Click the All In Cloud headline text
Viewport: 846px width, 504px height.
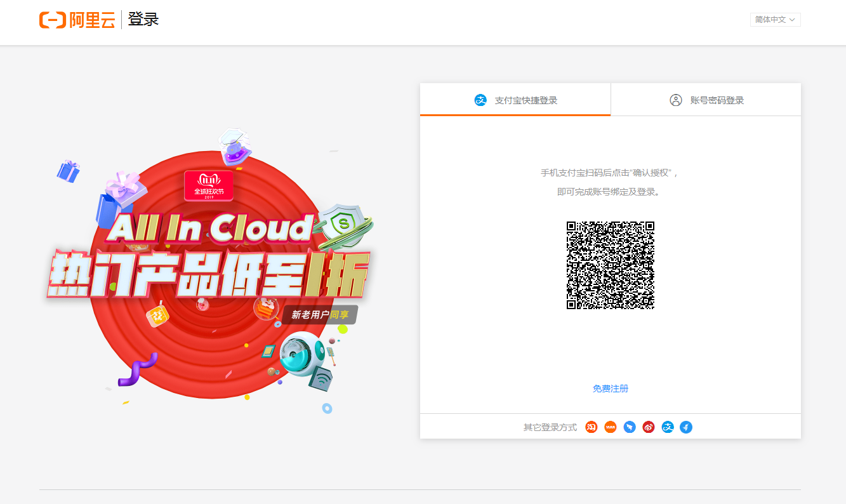coord(209,229)
